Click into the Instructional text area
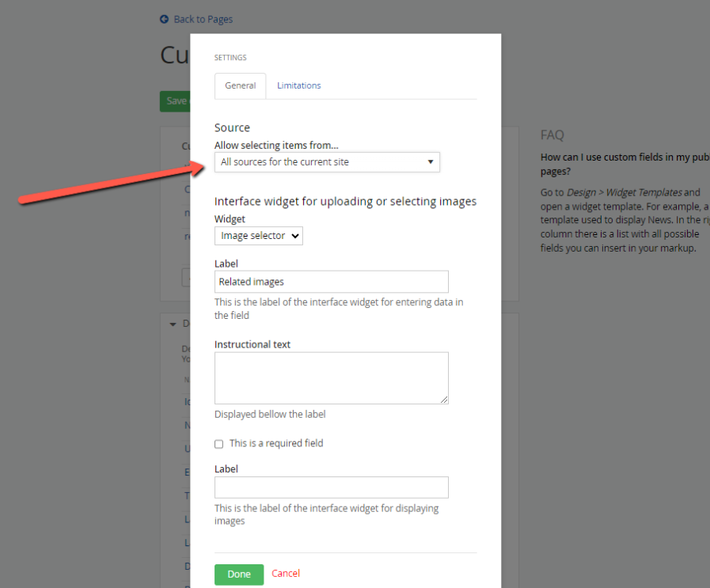This screenshot has width=710, height=588. (332, 378)
